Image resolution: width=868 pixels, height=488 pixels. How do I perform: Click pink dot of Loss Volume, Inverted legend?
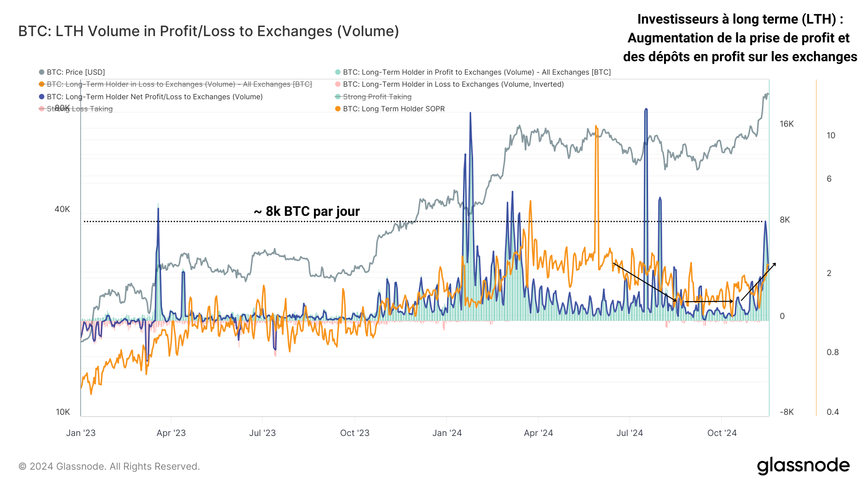(x=338, y=84)
